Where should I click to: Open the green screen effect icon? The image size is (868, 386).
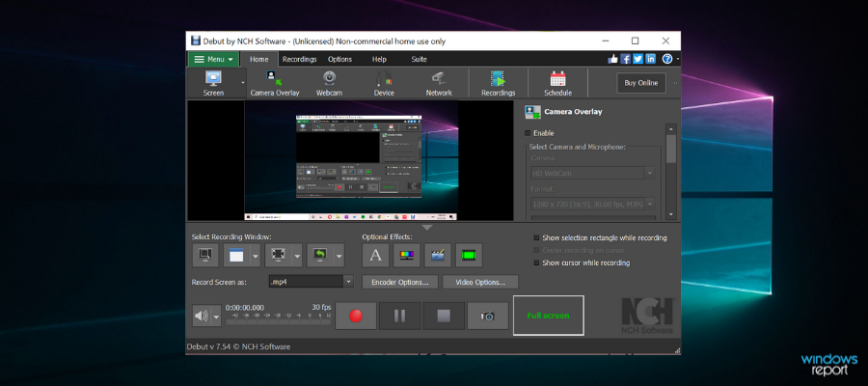point(469,256)
